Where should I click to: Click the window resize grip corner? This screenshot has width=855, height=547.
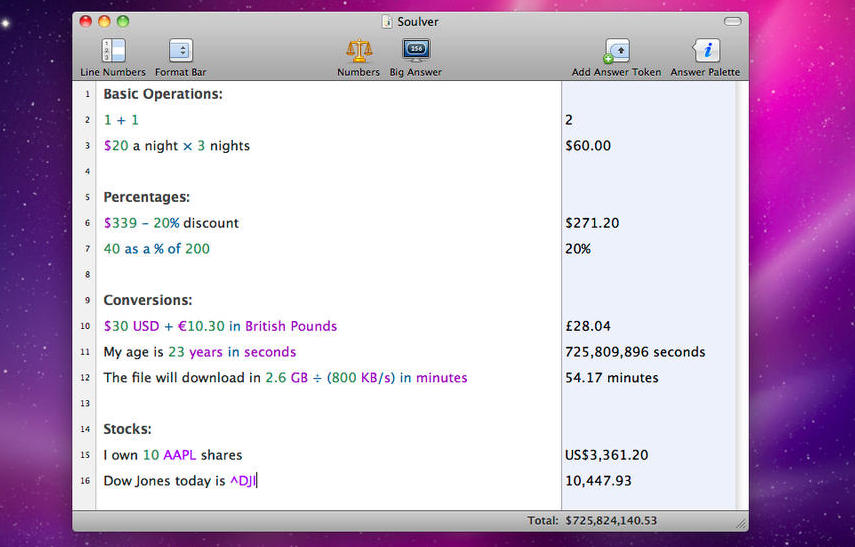(x=741, y=523)
